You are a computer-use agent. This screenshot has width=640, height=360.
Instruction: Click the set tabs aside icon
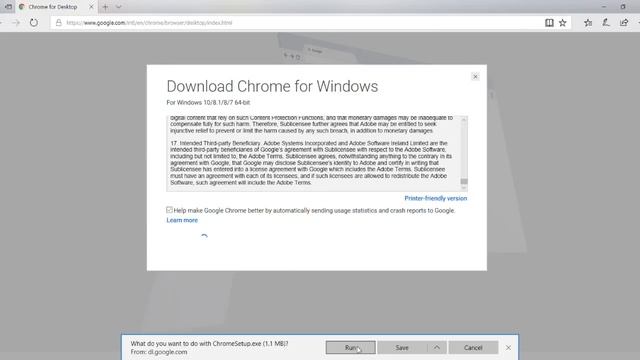(x=8, y=7)
